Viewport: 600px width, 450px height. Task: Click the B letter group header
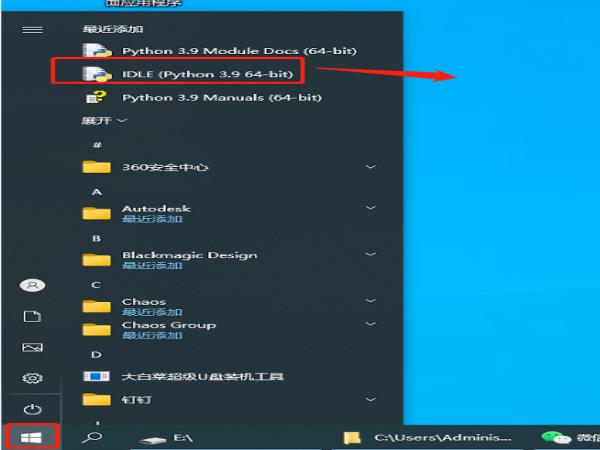[96, 238]
